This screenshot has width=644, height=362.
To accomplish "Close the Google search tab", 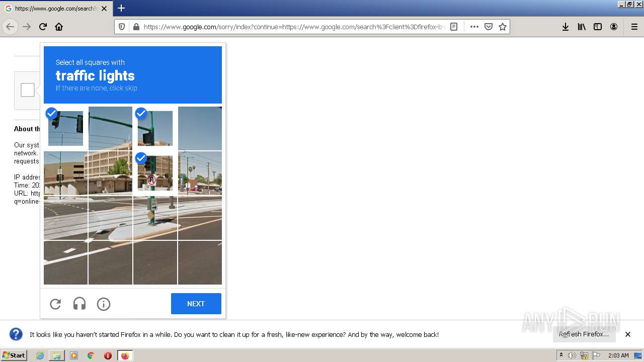I will tap(104, 9).
